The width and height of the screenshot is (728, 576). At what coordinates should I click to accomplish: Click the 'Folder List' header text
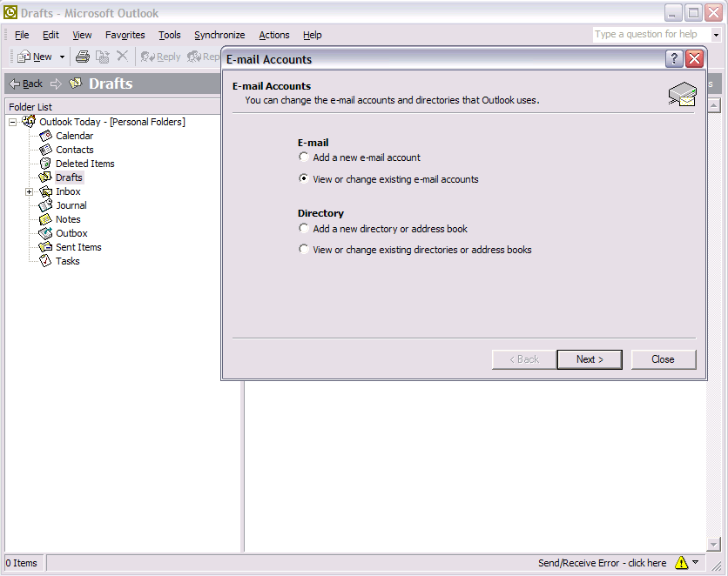coord(30,107)
